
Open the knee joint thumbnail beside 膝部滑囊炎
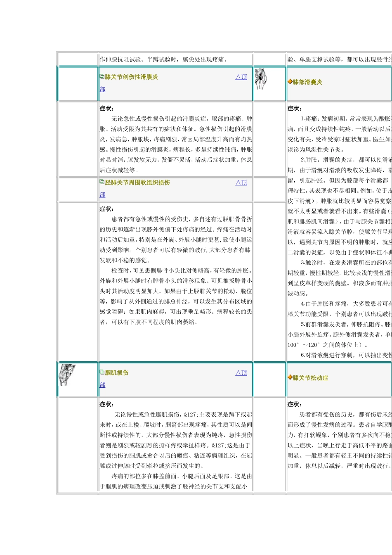(x=261, y=79)
